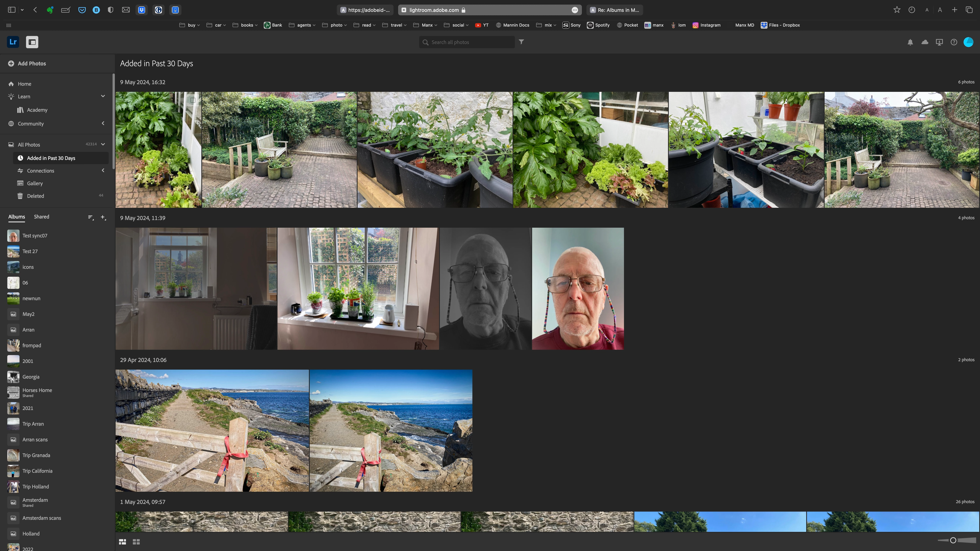Open the help question mark icon

[954, 42]
